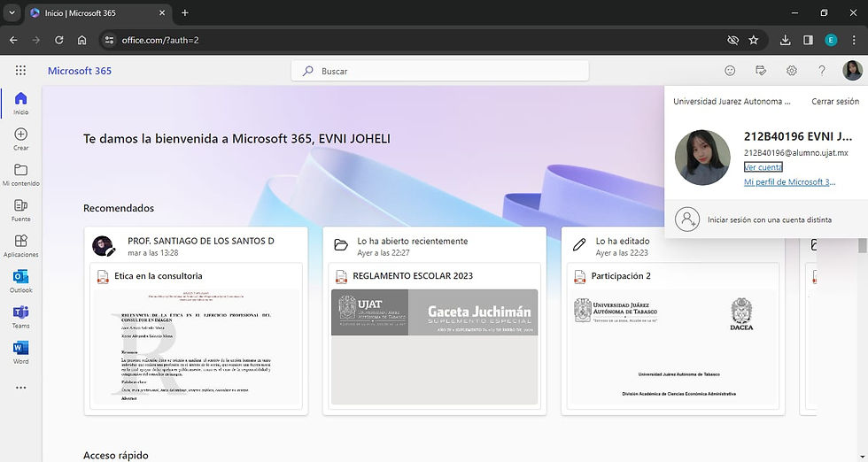The height and width of the screenshot is (462, 868).
Task: Launch Outlook from the sidebar
Action: pyautogui.click(x=21, y=281)
